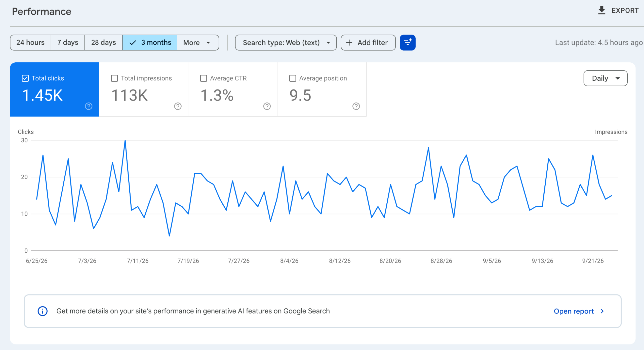Click the EXPORT button label
This screenshot has width=644, height=350.
click(x=625, y=11)
